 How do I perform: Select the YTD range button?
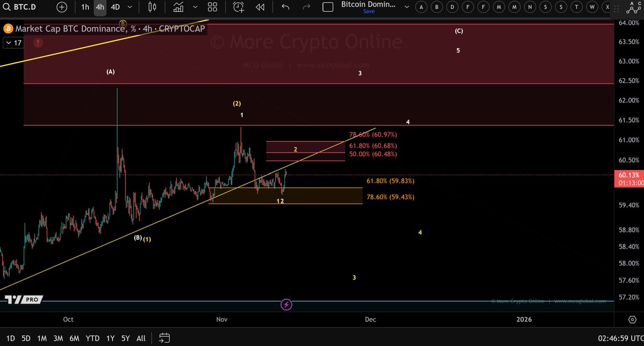click(92, 338)
